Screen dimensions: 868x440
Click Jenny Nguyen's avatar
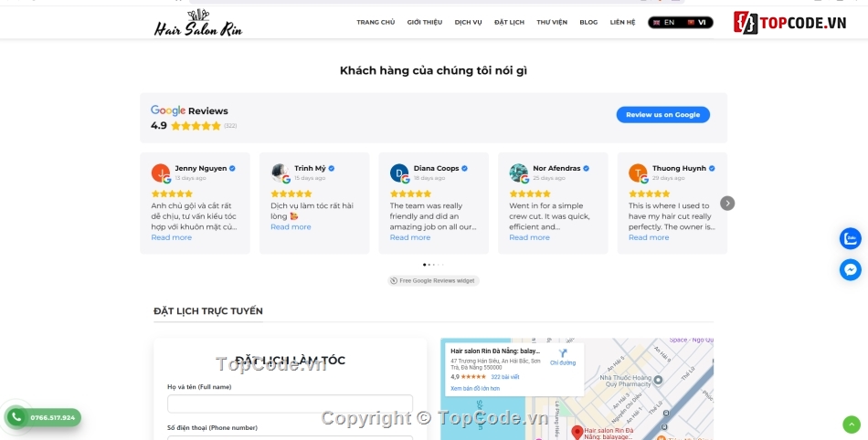(x=161, y=173)
